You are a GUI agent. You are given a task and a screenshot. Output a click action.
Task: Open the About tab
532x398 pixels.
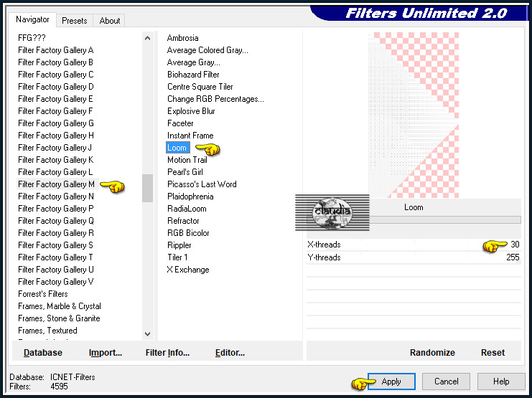(x=110, y=21)
